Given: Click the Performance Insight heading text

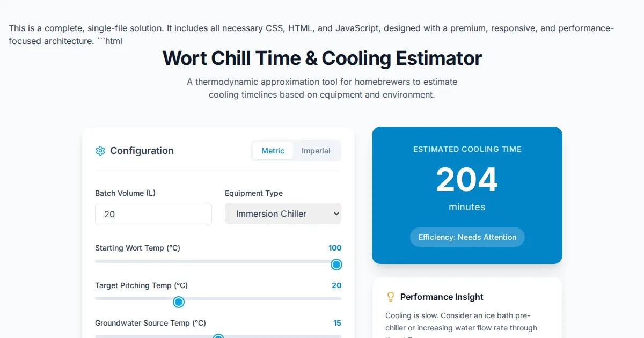Looking at the screenshot, I should [x=442, y=297].
